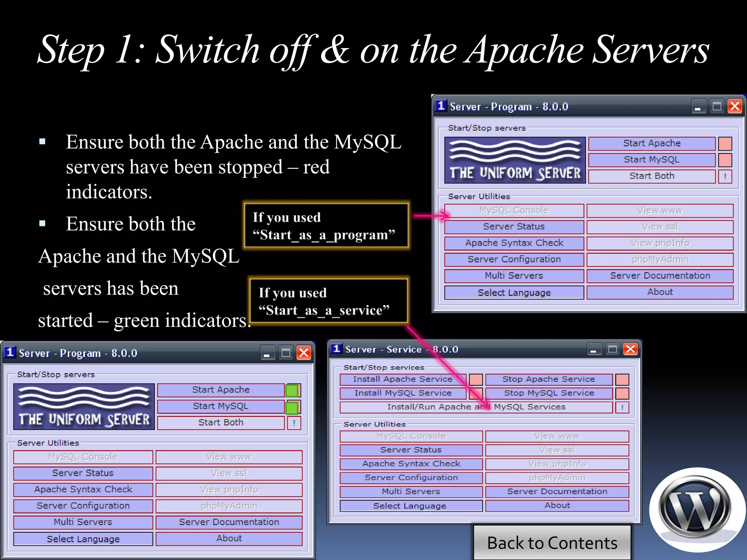Image resolution: width=747 pixels, height=560 pixels.
Task: Click title bar icon of top-right Program window
Action: (441, 106)
